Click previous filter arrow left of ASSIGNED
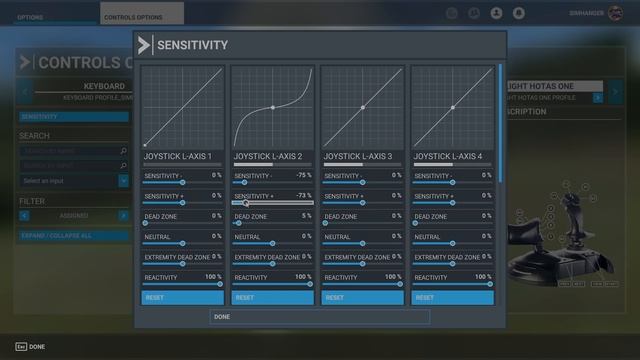640x360 pixels. pyautogui.click(x=24, y=216)
